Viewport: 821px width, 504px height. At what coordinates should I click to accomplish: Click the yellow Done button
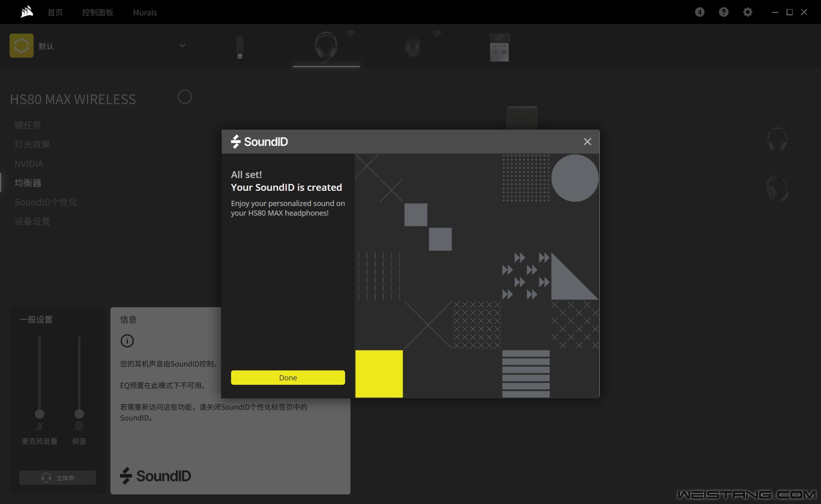[x=288, y=378]
